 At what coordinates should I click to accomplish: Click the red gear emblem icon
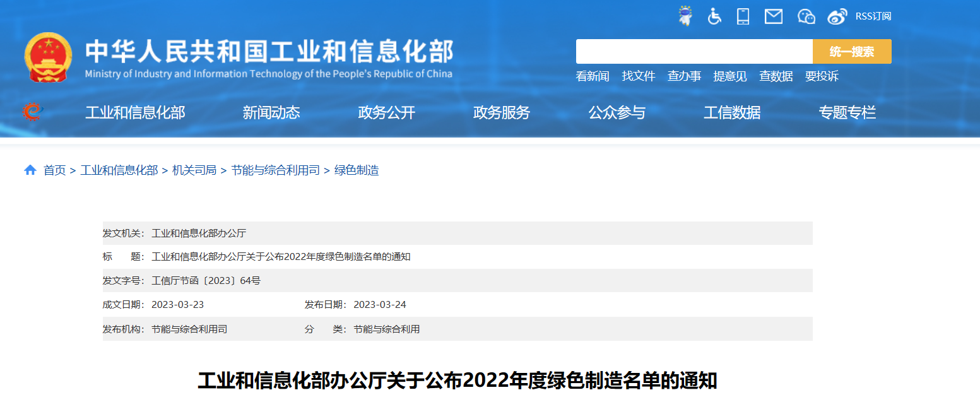(32, 112)
